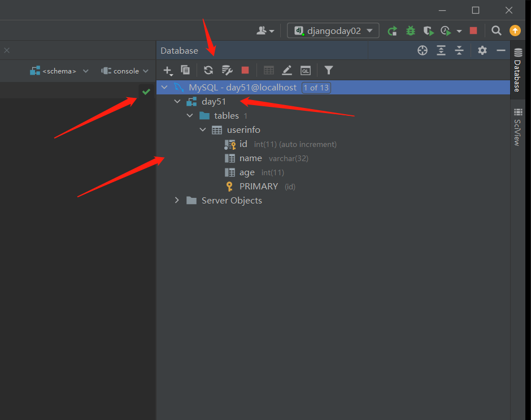
Task: Click the '1 of 13' schemas badge
Action: [316, 88]
